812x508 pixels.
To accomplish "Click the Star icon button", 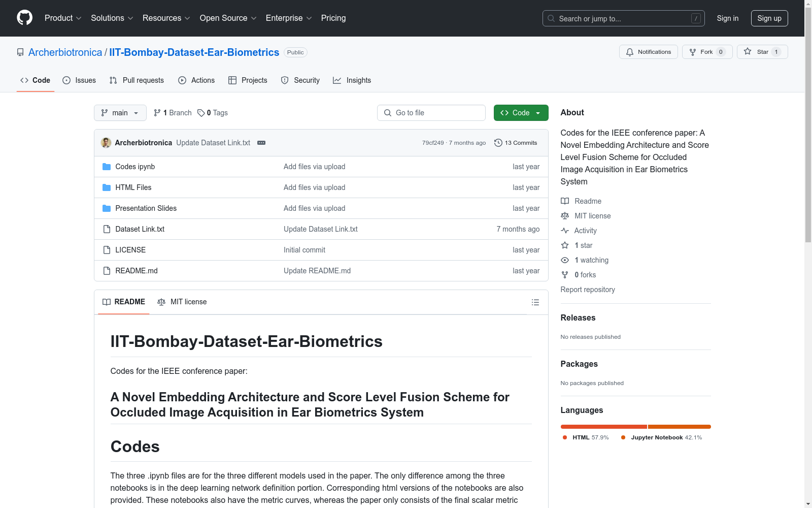I will [x=748, y=51].
